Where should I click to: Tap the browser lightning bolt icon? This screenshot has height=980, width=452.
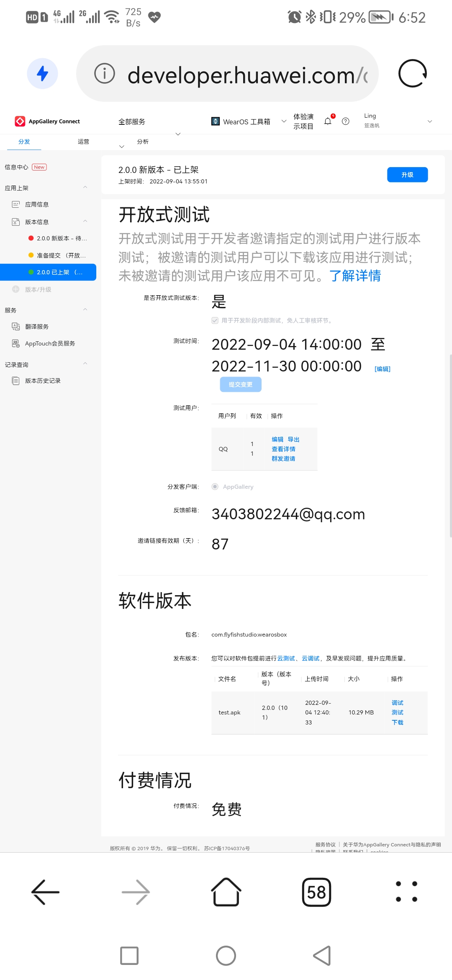42,74
